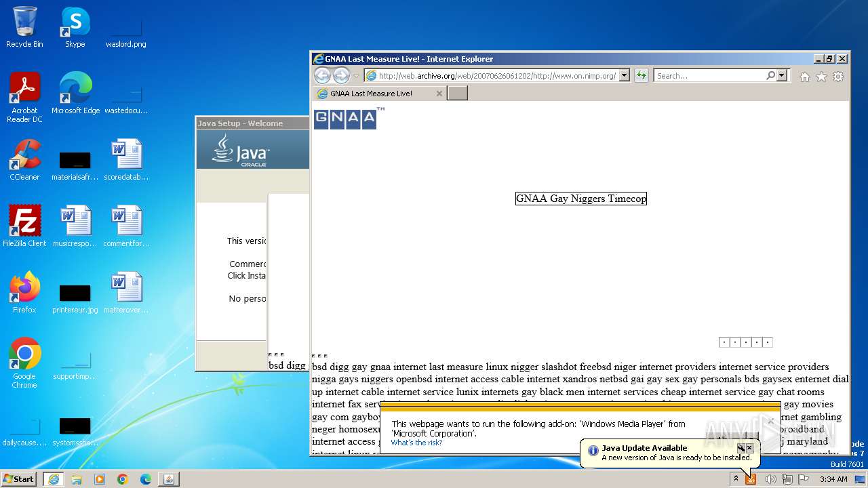Open a new blank IE tab
This screenshot has width=868, height=488.
coord(457,94)
